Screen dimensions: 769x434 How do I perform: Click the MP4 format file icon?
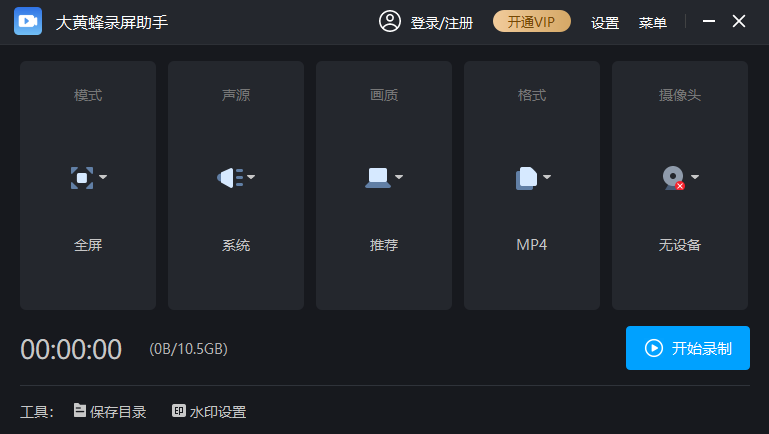point(526,178)
